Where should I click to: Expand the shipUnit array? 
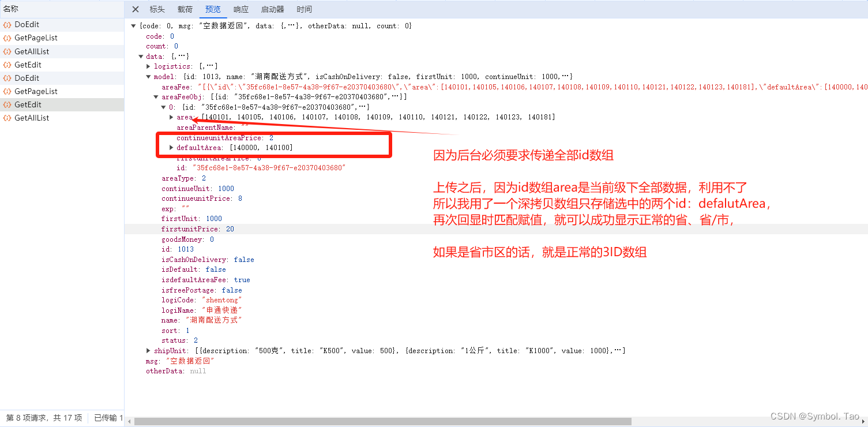tap(149, 351)
